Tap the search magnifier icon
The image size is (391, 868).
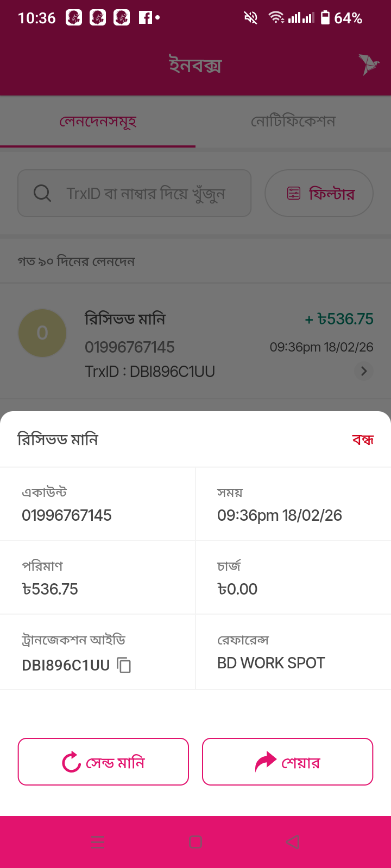(x=42, y=193)
